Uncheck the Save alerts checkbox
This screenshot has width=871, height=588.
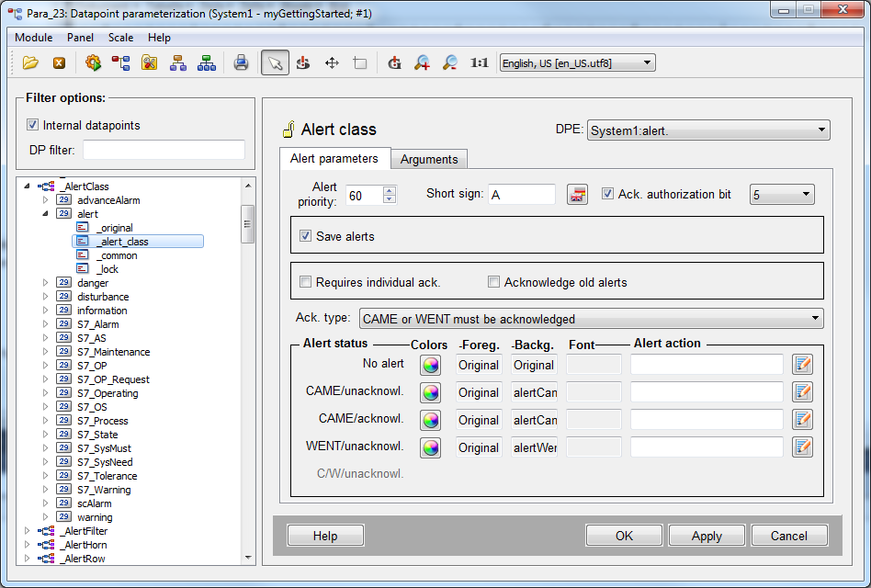(306, 236)
